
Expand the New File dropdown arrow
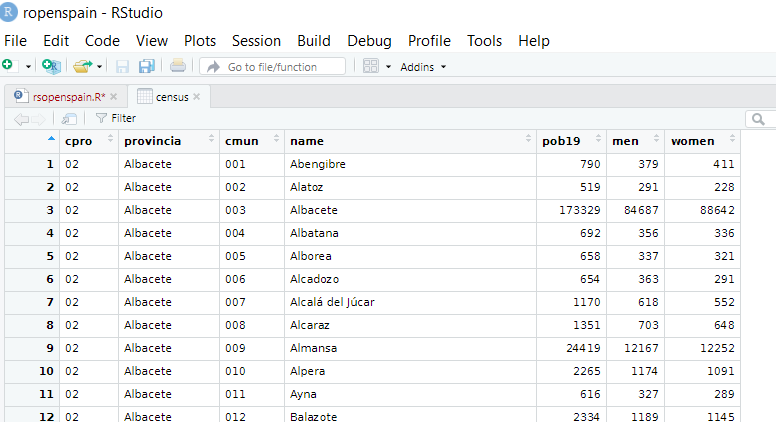(x=28, y=67)
